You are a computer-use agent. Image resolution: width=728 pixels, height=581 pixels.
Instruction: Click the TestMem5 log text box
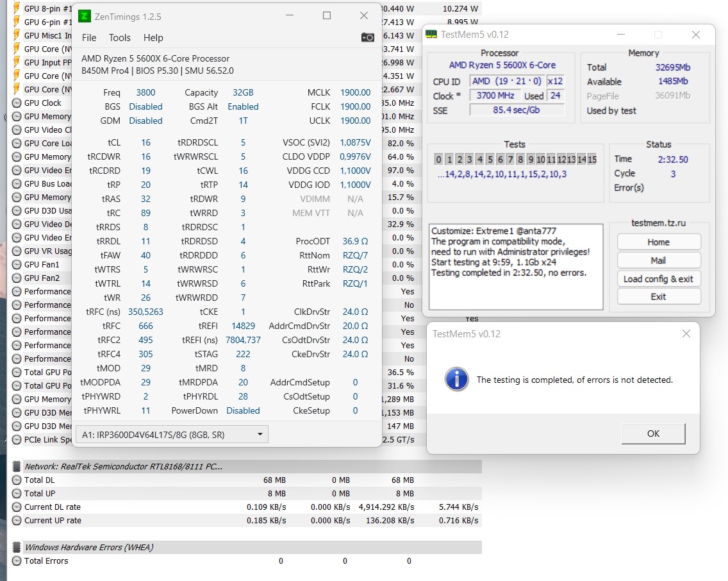pyautogui.click(x=516, y=267)
